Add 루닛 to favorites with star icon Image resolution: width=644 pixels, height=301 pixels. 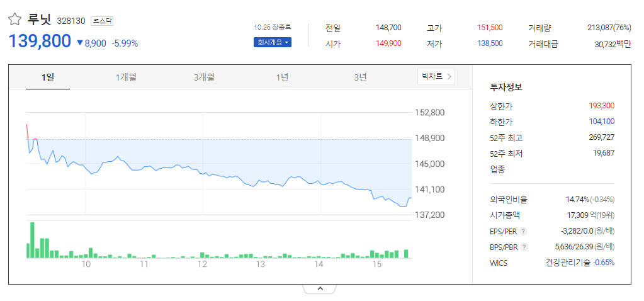(x=14, y=20)
